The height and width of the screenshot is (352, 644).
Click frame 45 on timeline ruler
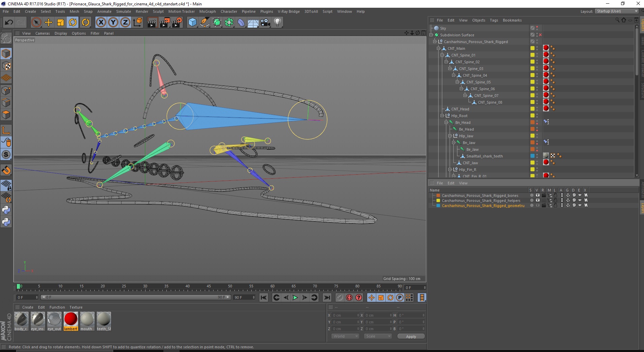pyautogui.click(x=209, y=287)
